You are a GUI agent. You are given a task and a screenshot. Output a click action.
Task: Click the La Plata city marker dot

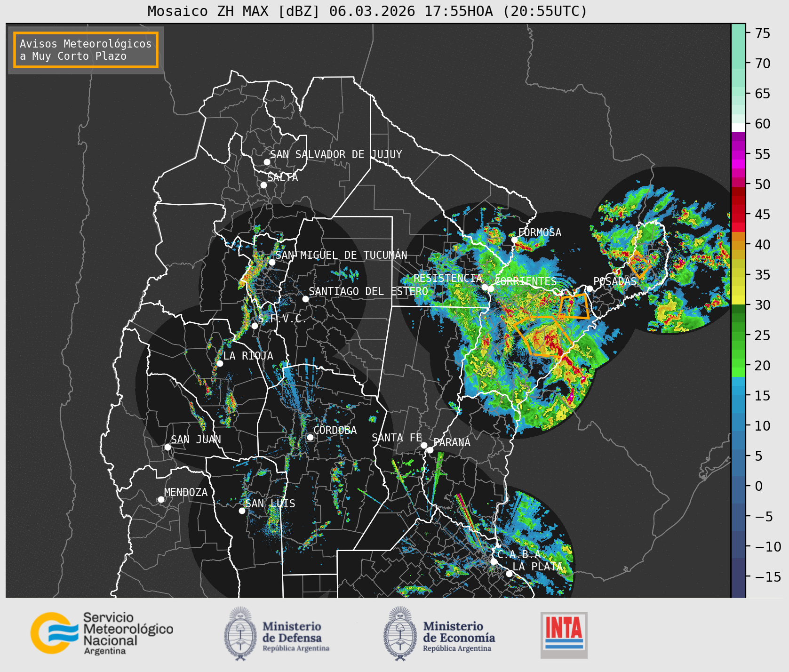(509, 573)
